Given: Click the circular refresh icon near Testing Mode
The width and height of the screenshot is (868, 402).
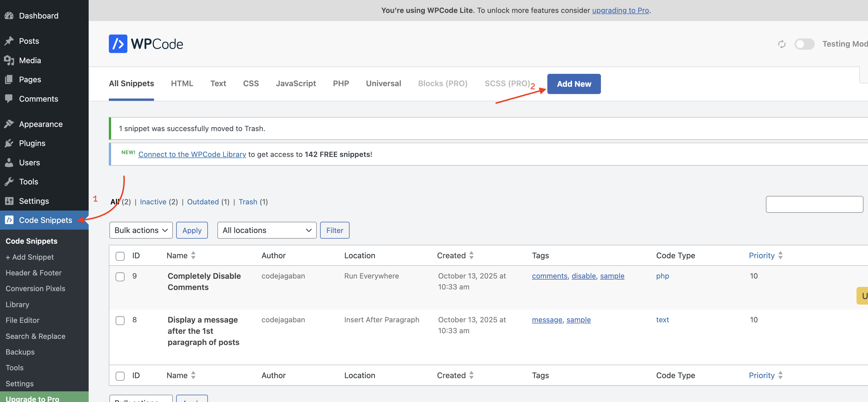Looking at the screenshot, I should click(782, 44).
